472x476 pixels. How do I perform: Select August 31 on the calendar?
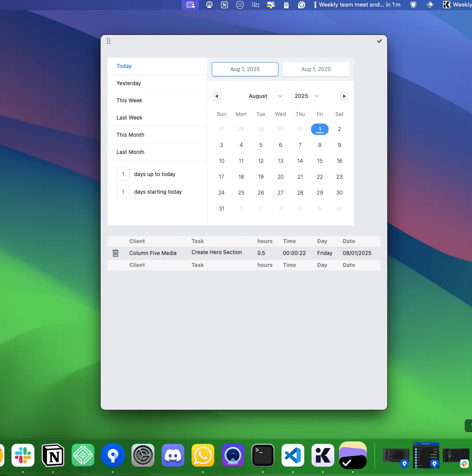click(x=221, y=209)
